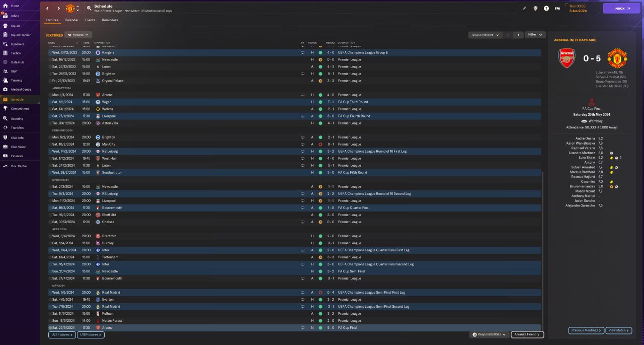Go to previous season arrow
The height and width of the screenshot is (345, 644).
tap(507, 35)
